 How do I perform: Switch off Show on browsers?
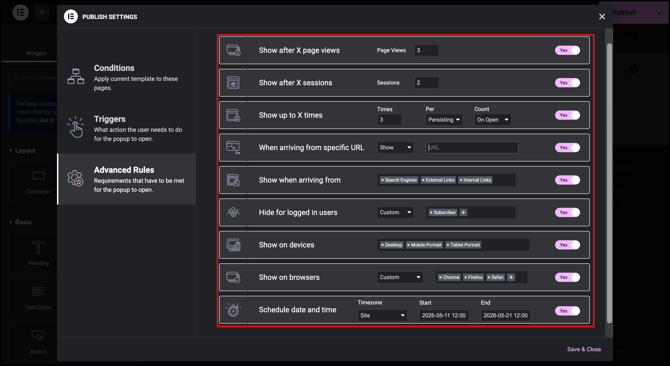coord(567,277)
